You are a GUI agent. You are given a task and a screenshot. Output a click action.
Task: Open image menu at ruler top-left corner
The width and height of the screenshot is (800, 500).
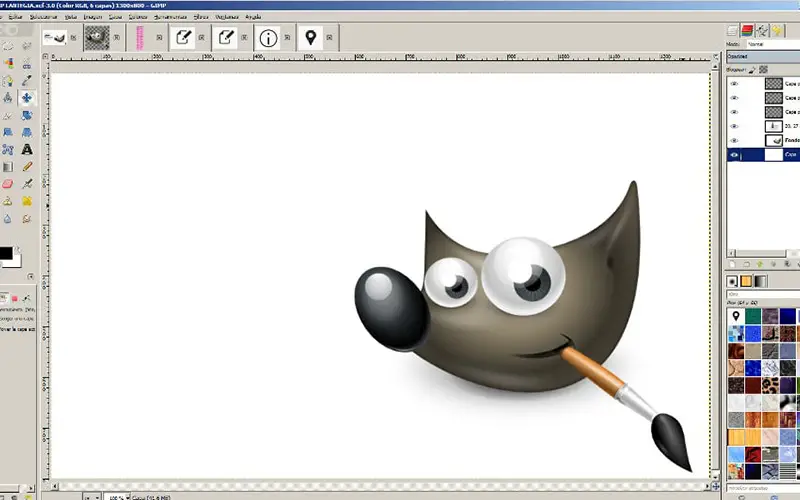coord(45,57)
